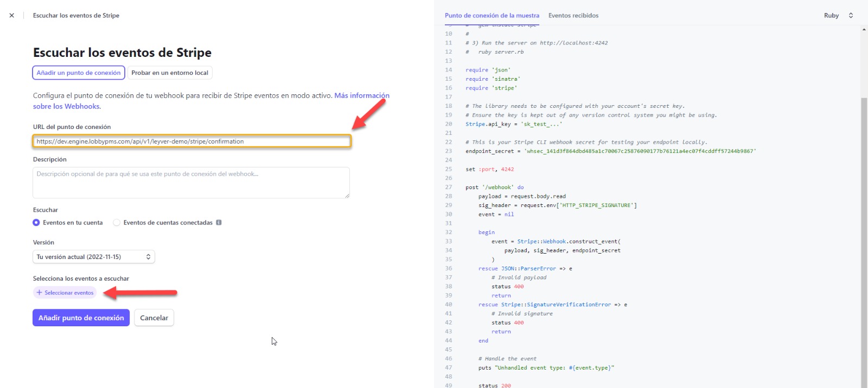Click "post '/webhook' do" code line
This screenshot has height=388, width=868.
pos(495,187)
